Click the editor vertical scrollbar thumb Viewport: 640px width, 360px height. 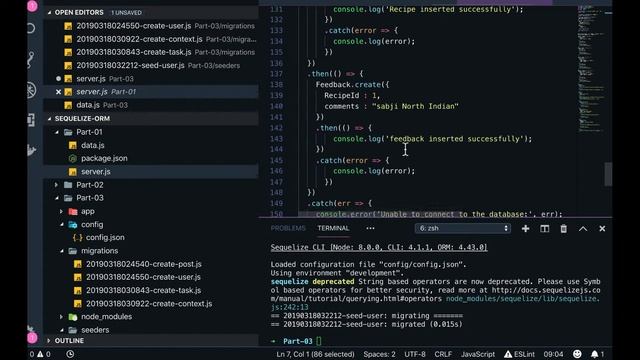pos(608,174)
